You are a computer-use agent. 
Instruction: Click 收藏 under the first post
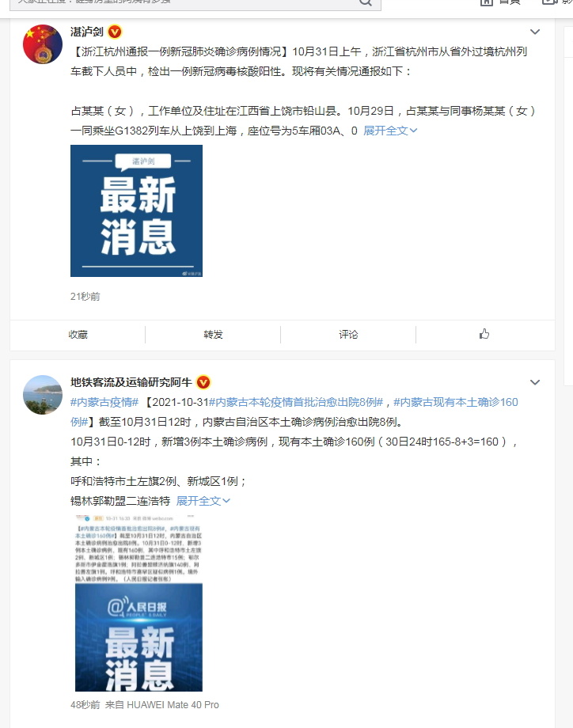click(x=78, y=334)
